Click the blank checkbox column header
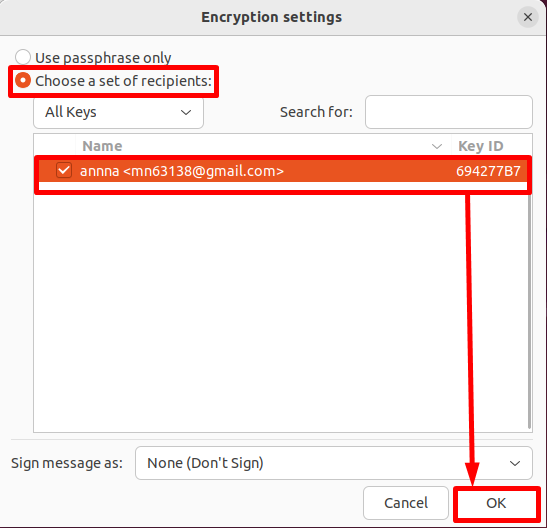The image size is (547, 528). pyautogui.click(x=54, y=146)
